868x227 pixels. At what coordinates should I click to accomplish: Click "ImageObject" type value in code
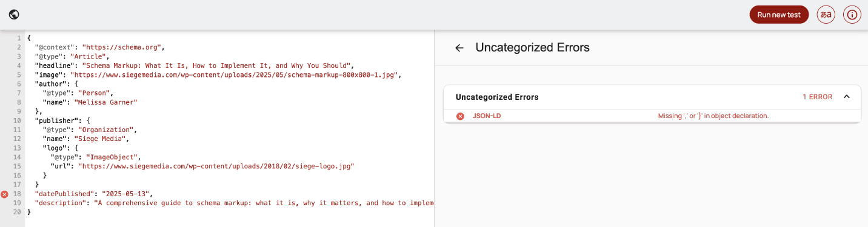[114, 157]
